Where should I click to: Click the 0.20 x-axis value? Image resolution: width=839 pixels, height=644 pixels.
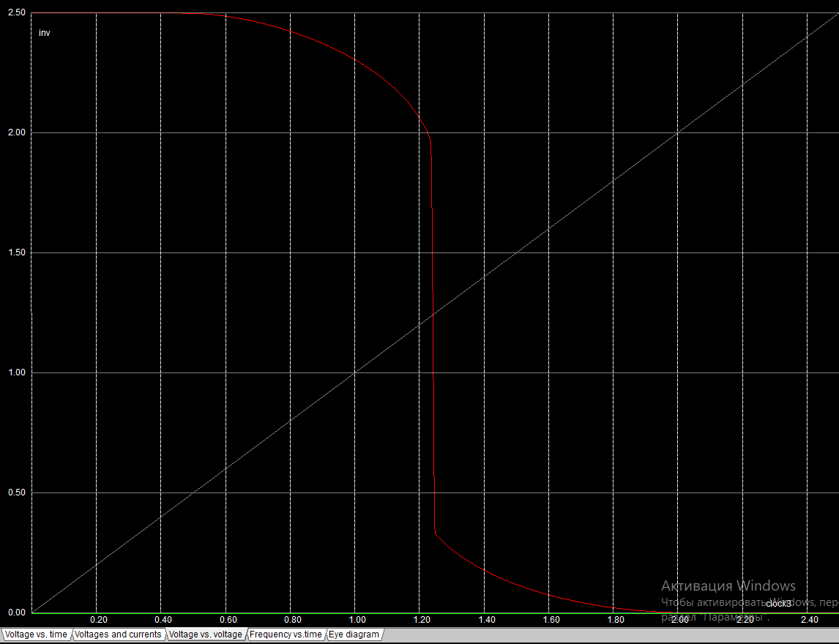click(x=98, y=620)
